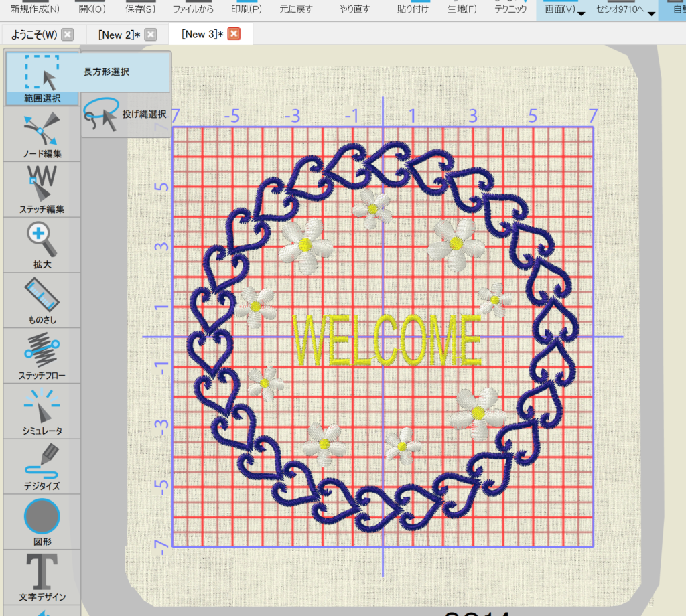Pick the ものさし ruler tool
Image resolution: width=686 pixels, height=616 pixels.
pyautogui.click(x=41, y=301)
